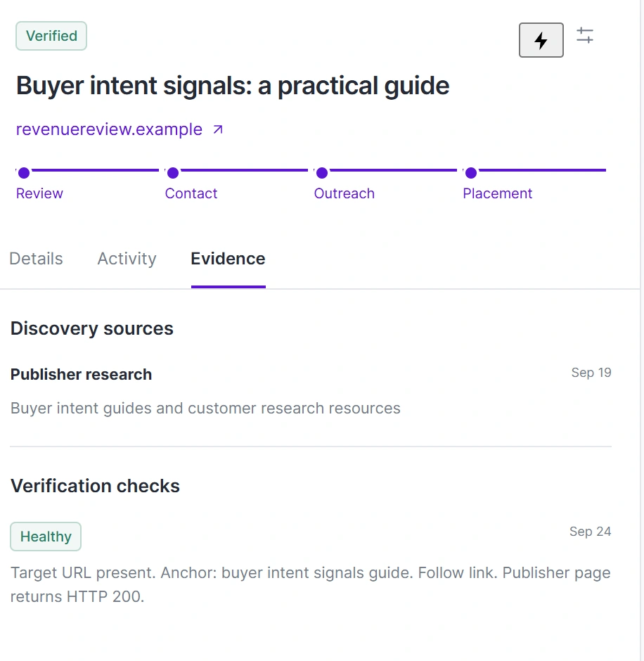Open the external link arrow next to revenuereview.example
The height and width of the screenshot is (661, 644).
pos(217,129)
